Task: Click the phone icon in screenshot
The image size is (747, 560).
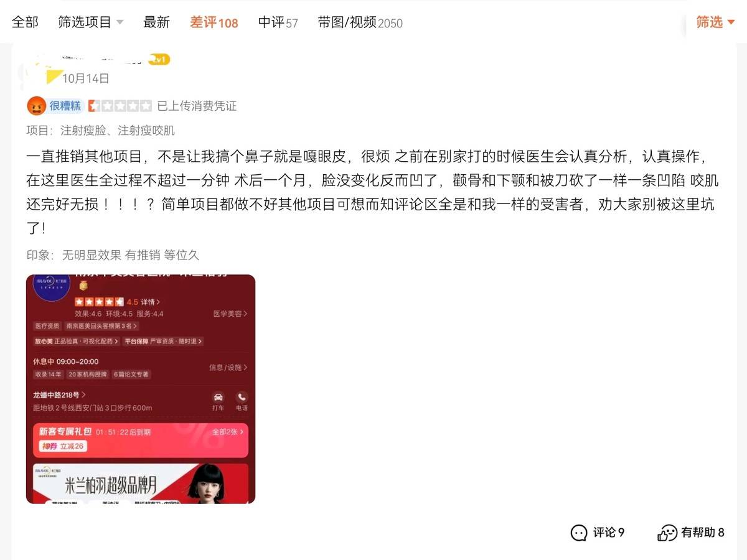Action: click(x=242, y=397)
